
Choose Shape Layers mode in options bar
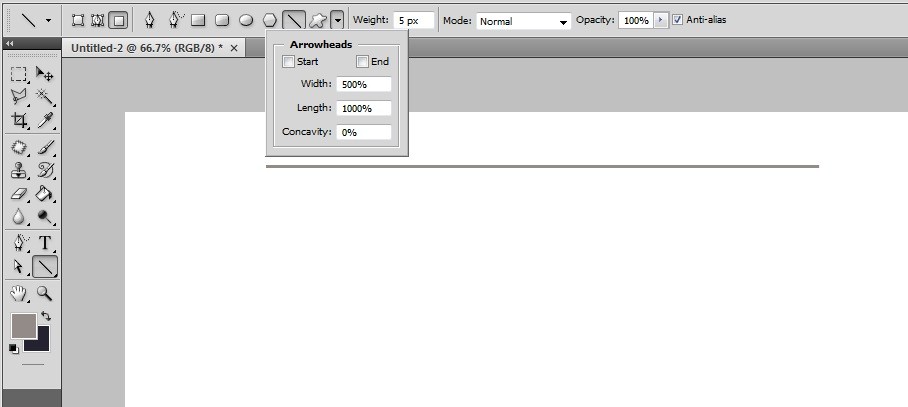[x=78, y=21]
